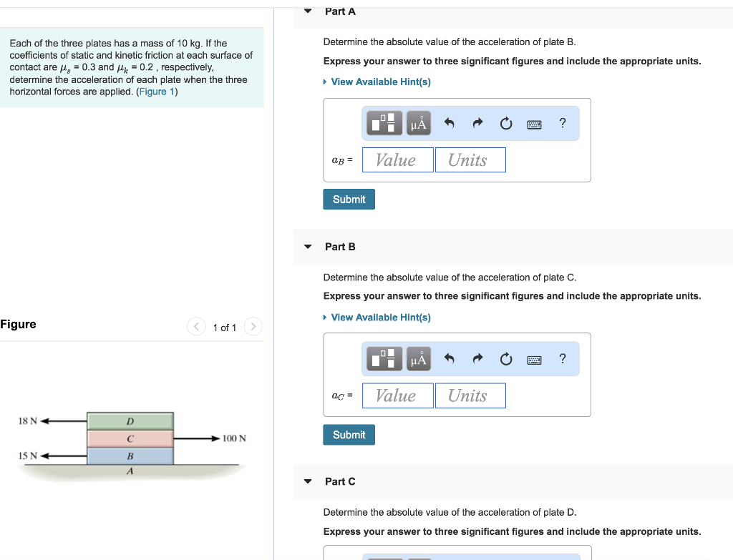Click the reset icon in Part B answer box
733x560 pixels.
tap(506, 358)
